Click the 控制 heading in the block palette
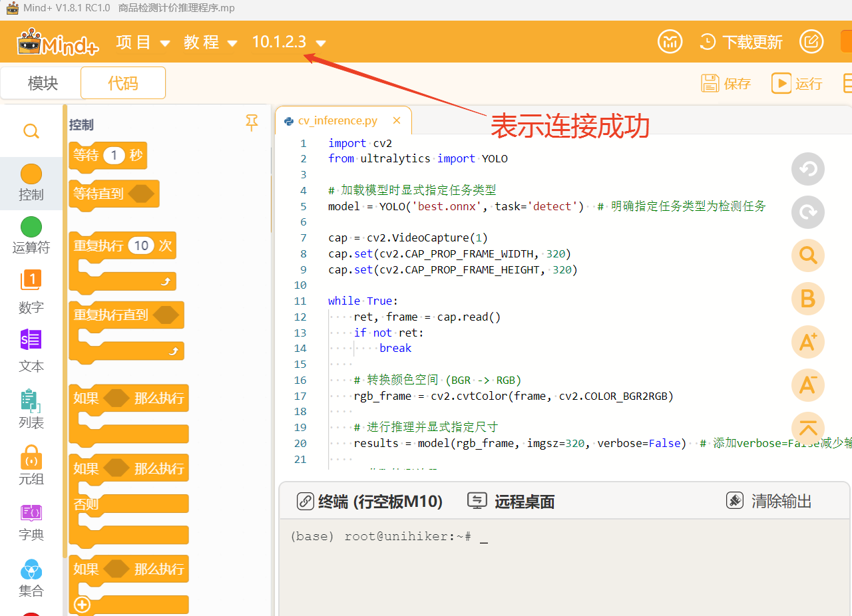 (81, 124)
